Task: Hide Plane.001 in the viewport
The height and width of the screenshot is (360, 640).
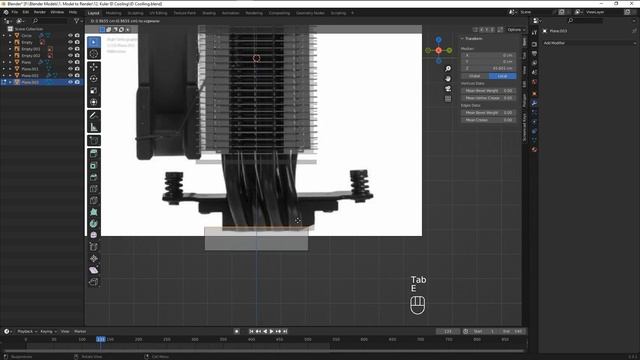Action: pyautogui.click(x=70, y=69)
